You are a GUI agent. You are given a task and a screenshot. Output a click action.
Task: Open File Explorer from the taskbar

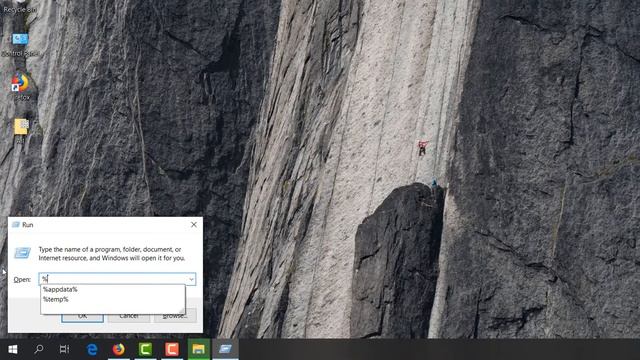[x=199, y=349]
